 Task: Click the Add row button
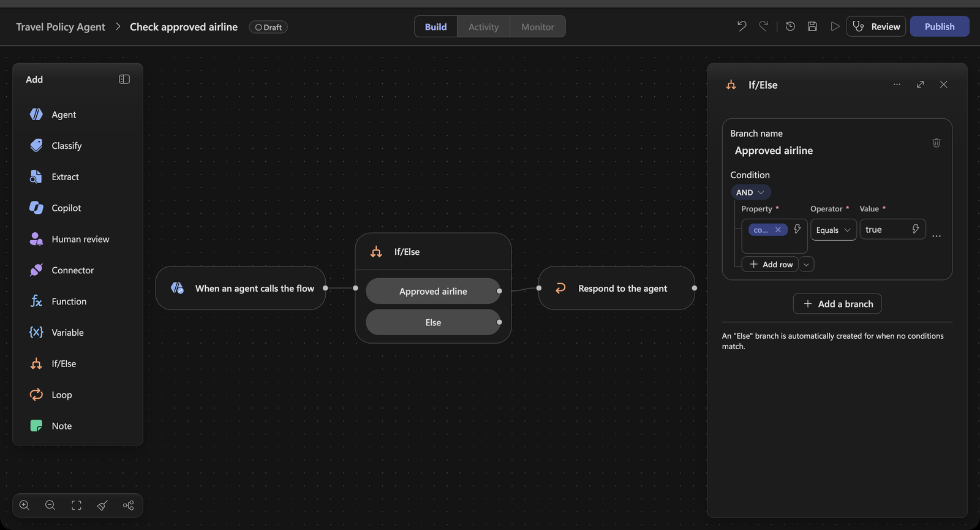771,265
